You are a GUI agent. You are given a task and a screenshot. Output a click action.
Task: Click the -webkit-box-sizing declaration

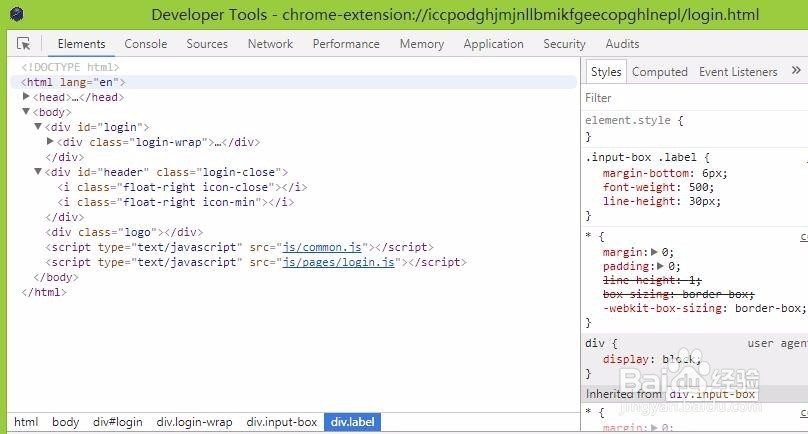(x=704, y=308)
